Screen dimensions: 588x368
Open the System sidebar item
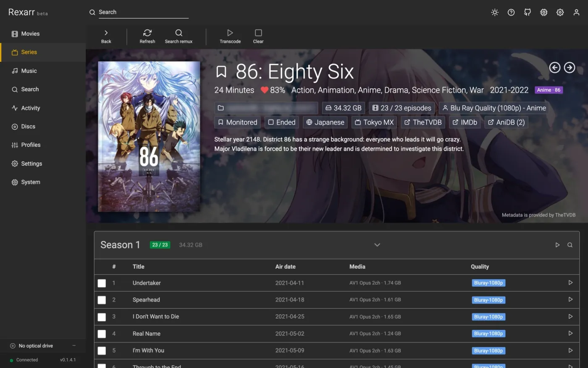click(x=43, y=182)
